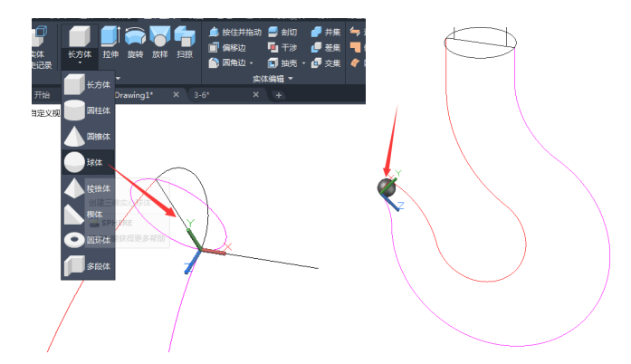Expand the 长方体 dropdown arrow in the ribbon
The image size is (631, 364).
coord(80,62)
